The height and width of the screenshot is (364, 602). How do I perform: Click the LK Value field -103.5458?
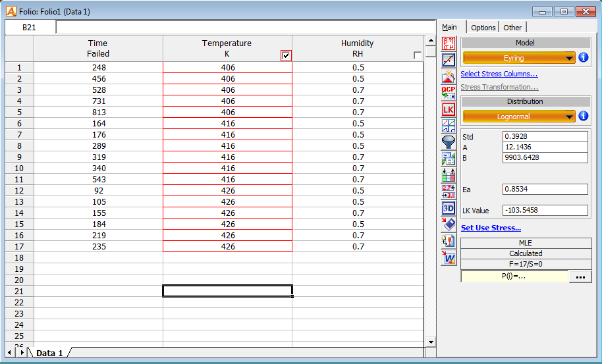[x=545, y=210]
